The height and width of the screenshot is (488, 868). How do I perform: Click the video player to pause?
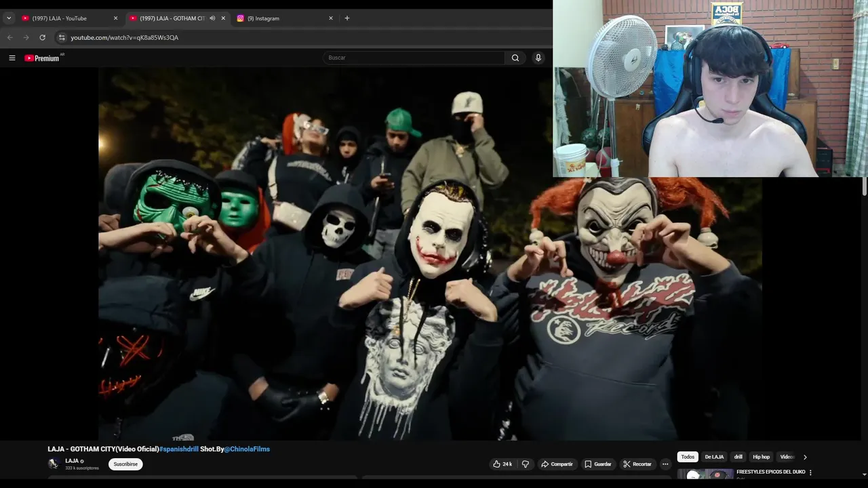[430, 254]
